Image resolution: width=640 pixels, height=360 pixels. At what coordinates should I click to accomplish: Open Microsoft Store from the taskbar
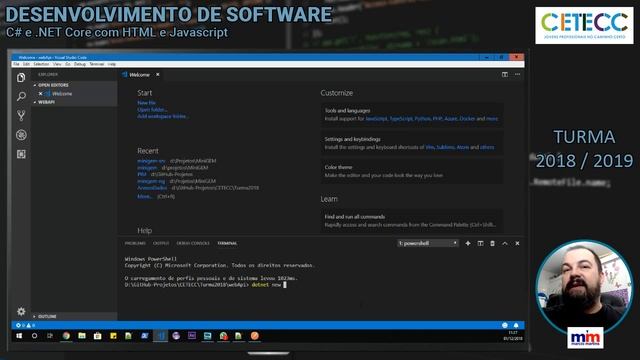pos(98,336)
